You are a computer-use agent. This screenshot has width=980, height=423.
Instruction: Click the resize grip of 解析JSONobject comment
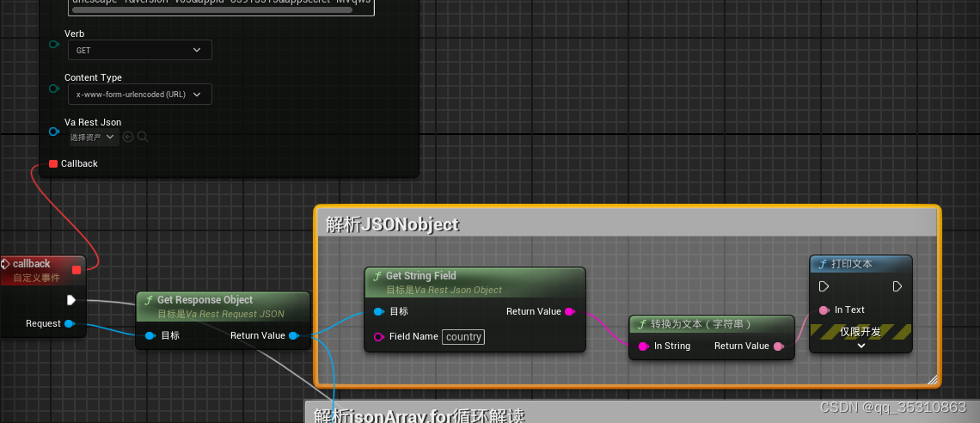click(x=932, y=379)
